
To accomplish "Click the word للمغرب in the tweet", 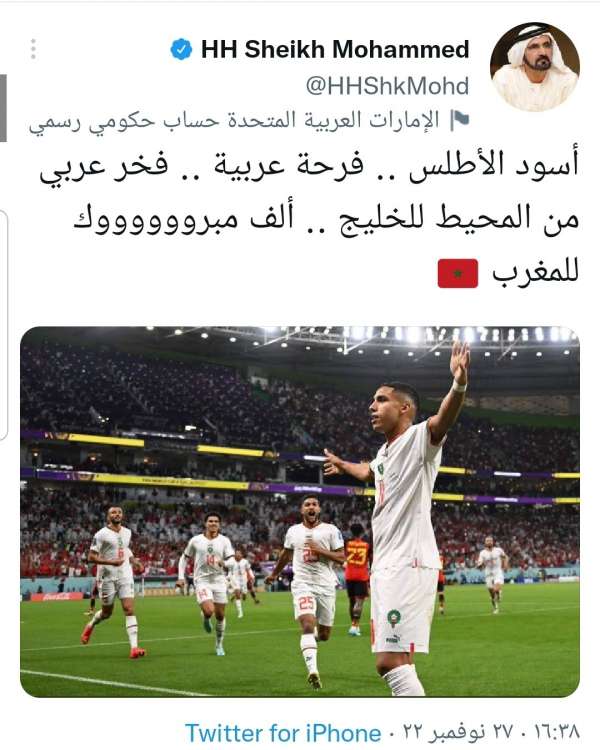I will click(536, 273).
